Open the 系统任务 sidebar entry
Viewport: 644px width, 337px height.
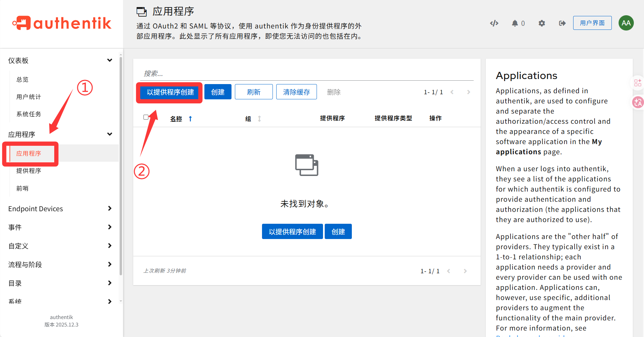[28, 114]
